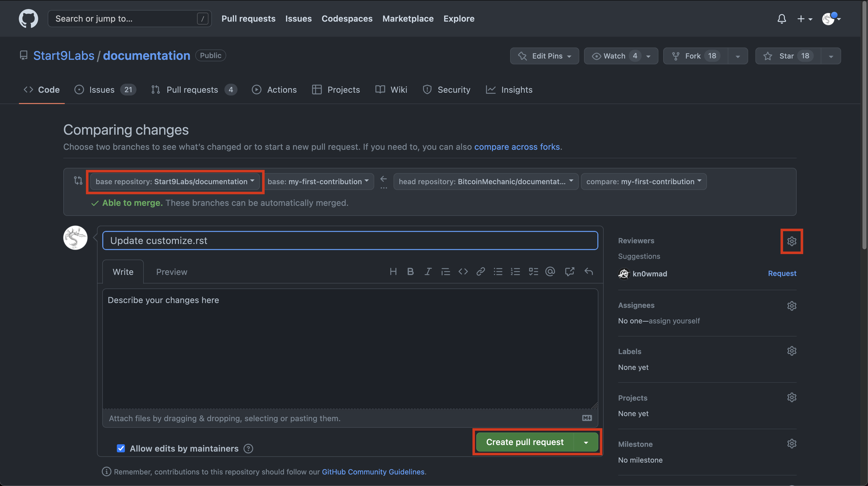868x486 pixels.
Task: Switch to the Preview tab
Action: point(171,272)
